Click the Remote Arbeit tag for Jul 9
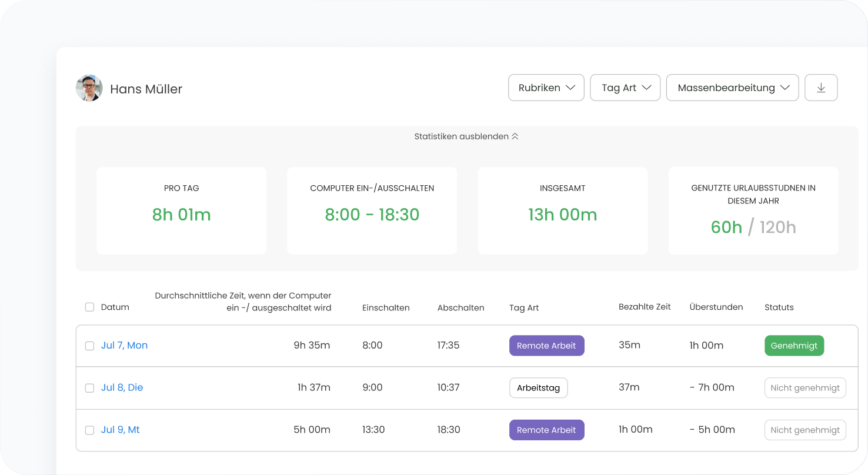The image size is (868, 475). tap(546, 430)
